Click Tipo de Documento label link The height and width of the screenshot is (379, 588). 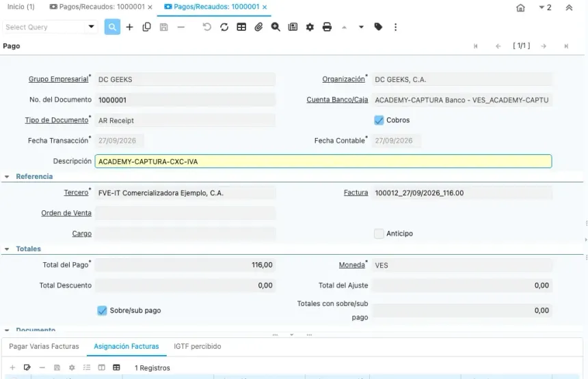click(57, 120)
